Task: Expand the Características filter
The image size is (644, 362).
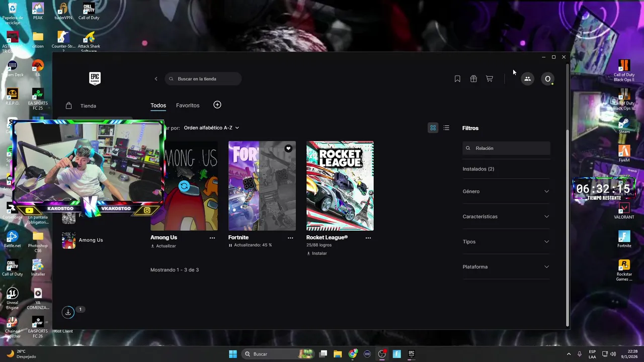Action: 506,217
